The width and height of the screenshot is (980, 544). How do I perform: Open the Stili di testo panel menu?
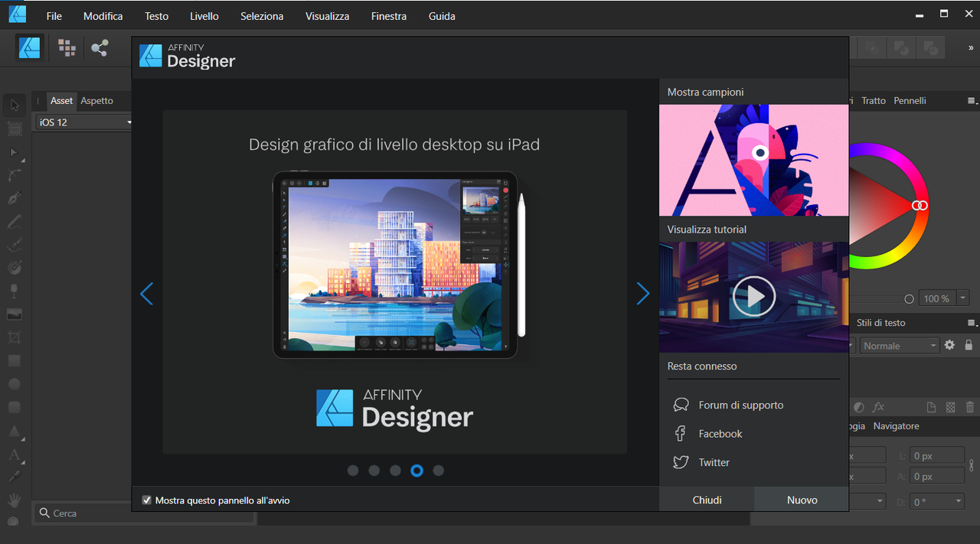(x=972, y=323)
